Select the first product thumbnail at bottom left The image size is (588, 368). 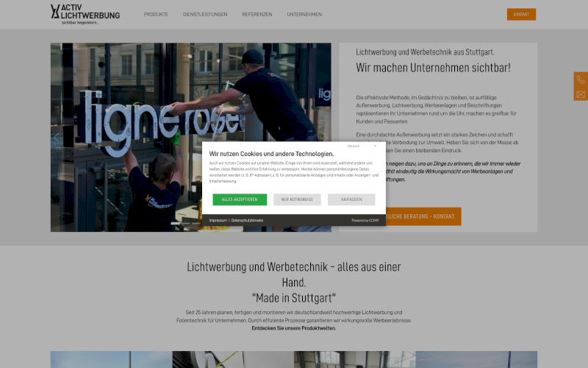[110, 360]
